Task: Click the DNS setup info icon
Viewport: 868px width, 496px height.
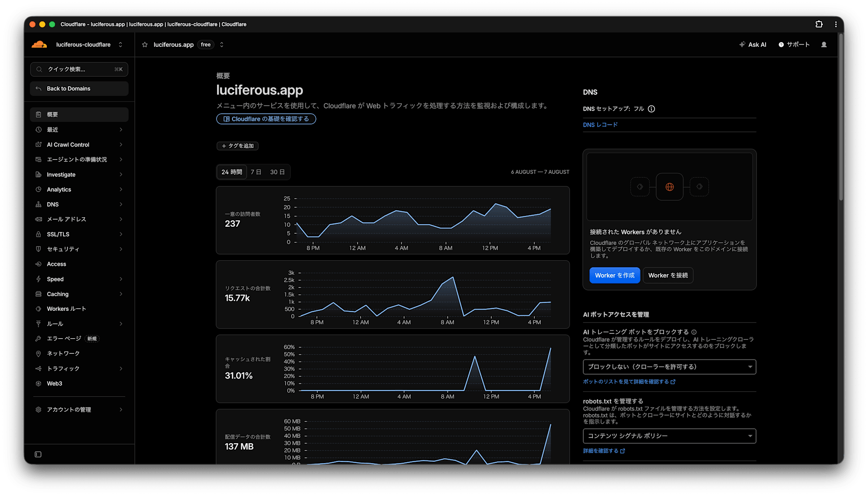Action: tap(651, 109)
